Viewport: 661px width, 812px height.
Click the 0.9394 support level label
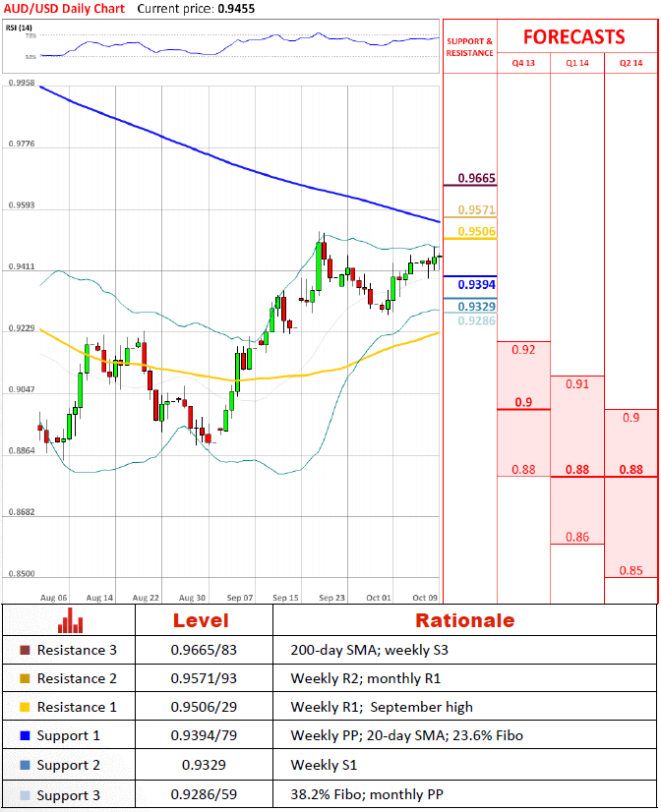477,284
